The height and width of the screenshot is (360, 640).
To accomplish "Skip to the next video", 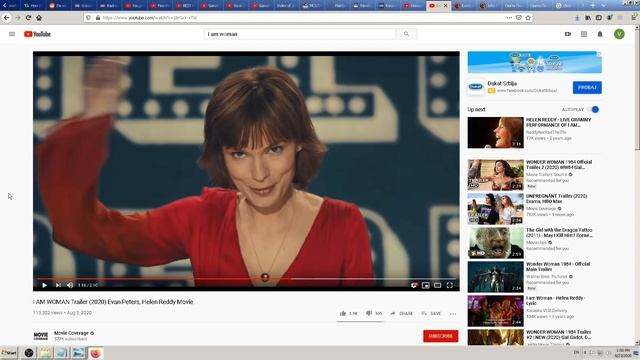I will coord(58,285).
